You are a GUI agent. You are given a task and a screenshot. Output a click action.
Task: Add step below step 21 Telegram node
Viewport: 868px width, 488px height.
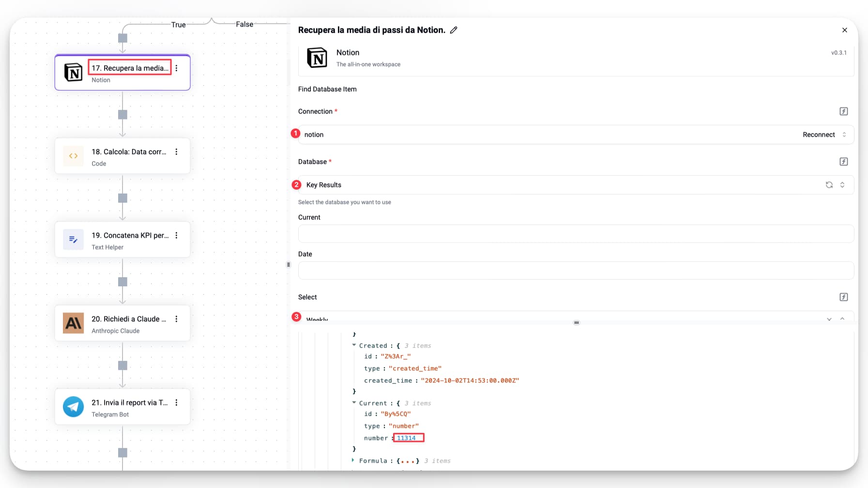click(122, 453)
